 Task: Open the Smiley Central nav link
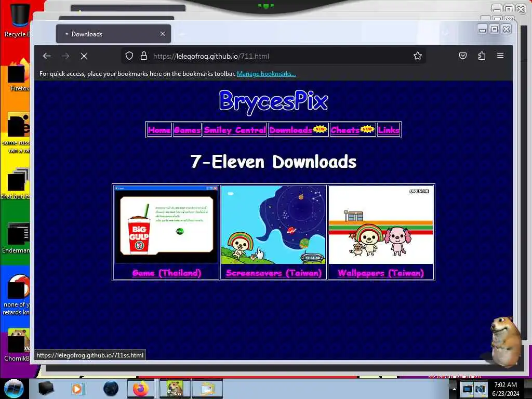click(x=235, y=129)
